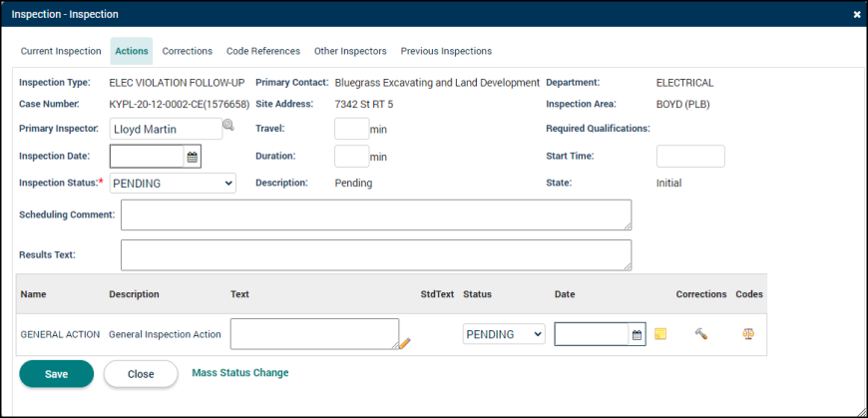Click ELEC VIOLATION FOLLOW-UP inspection type text
The width and height of the screenshot is (868, 418).
coord(177,83)
